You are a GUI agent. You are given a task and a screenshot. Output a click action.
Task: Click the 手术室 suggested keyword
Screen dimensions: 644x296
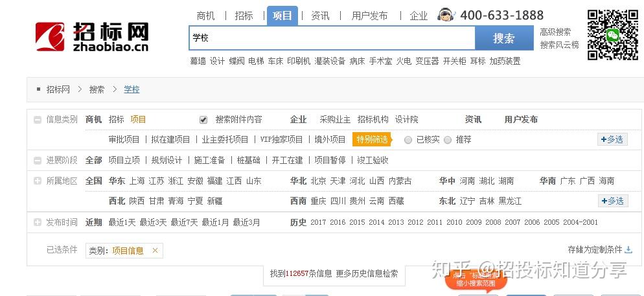380,61
